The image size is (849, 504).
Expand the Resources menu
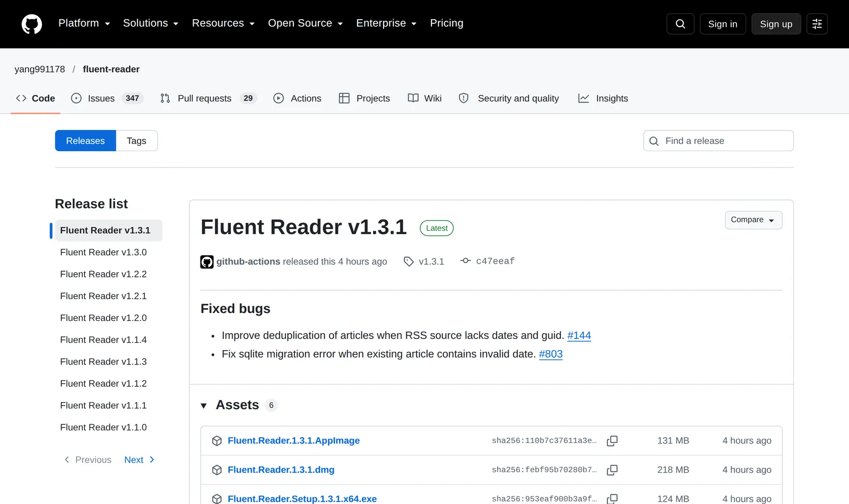(223, 23)
